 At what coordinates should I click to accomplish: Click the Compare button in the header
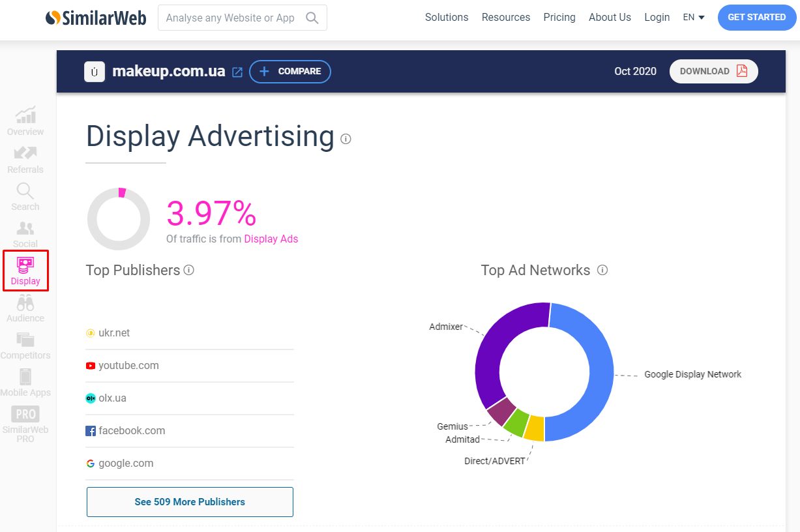[x=289, y=72]
